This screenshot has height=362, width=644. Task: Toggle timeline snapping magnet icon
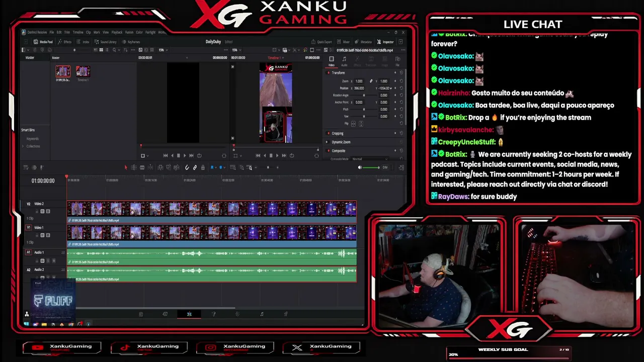187,167
